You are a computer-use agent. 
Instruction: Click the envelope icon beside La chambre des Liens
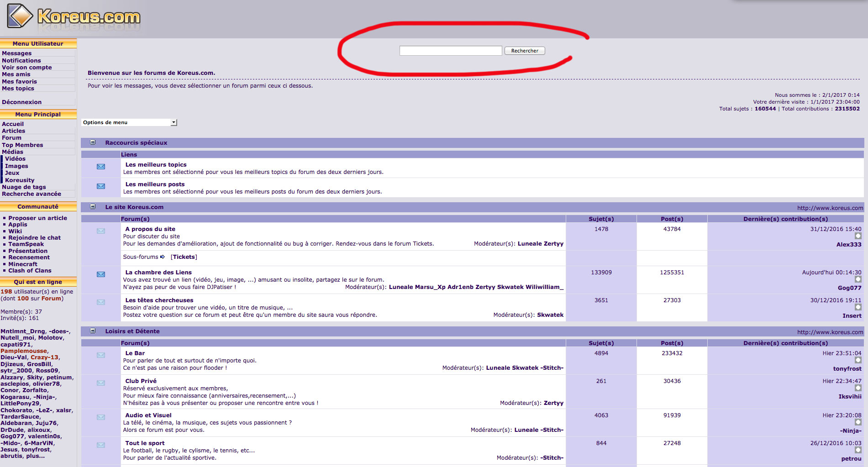101,274
